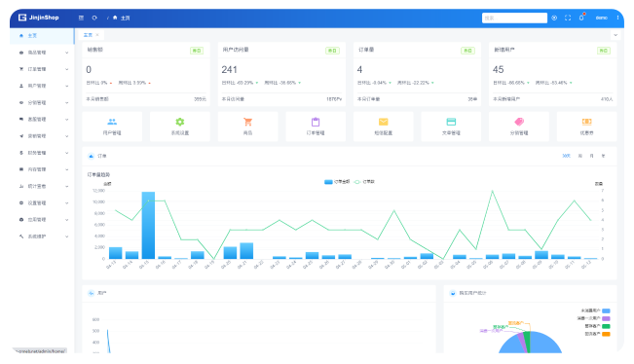Image resolution: width=634 pixels, height=364 pixels.
Task: Click the statistics bar-chart sidebar icon
Action: click(21, 186)
